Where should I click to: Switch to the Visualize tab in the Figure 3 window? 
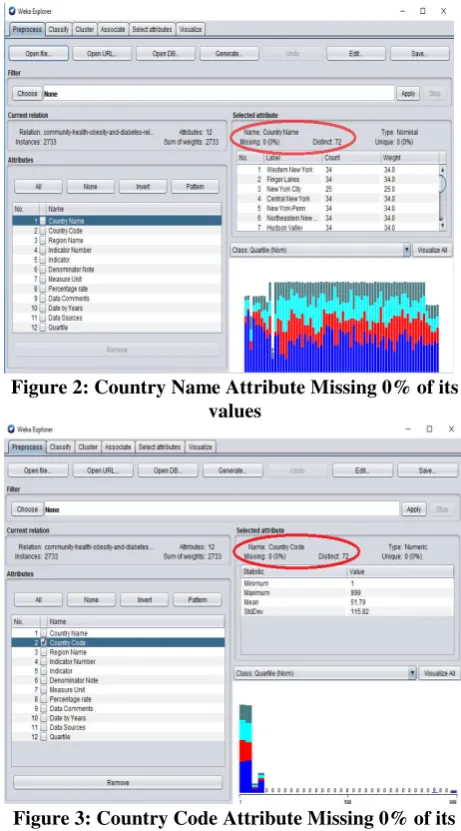pos(200,447)
